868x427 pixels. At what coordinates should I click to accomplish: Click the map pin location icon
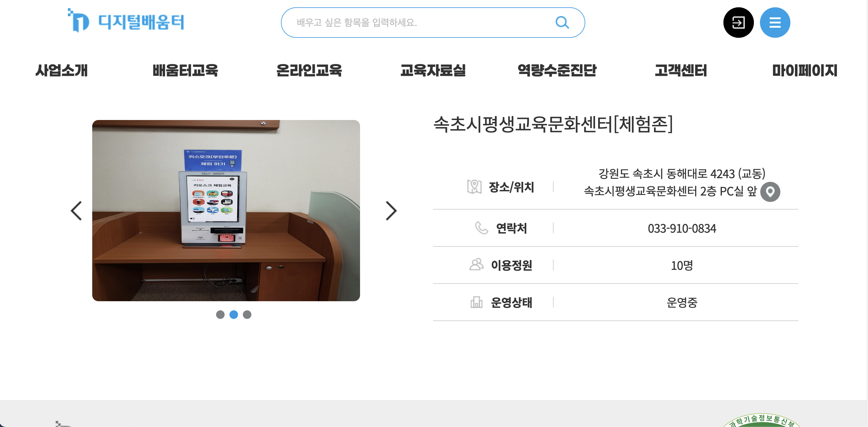770,192
